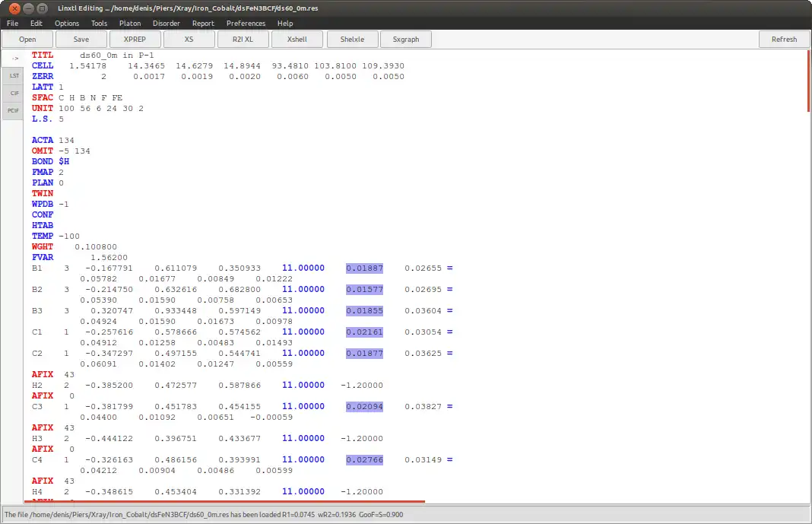Click the TEMP -100 line

tap(56, 236)
